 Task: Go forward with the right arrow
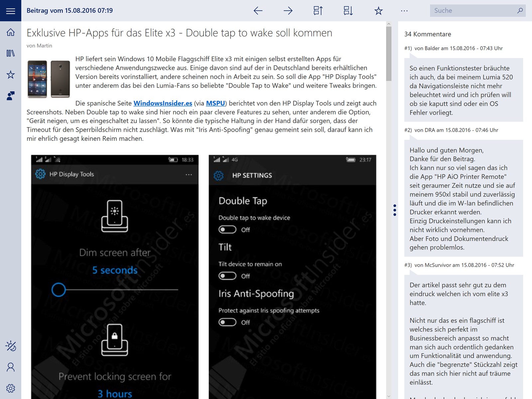point(288,11)
